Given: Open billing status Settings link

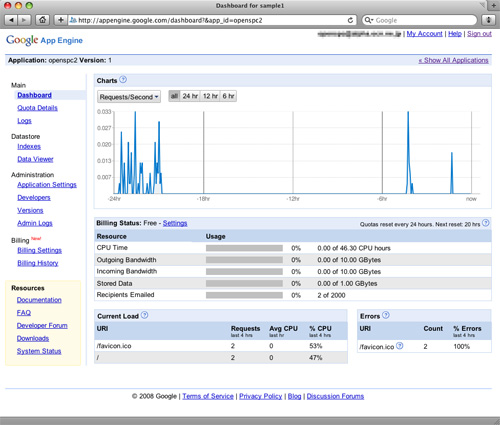Looking at the screenshot, I should coord(175,223).
